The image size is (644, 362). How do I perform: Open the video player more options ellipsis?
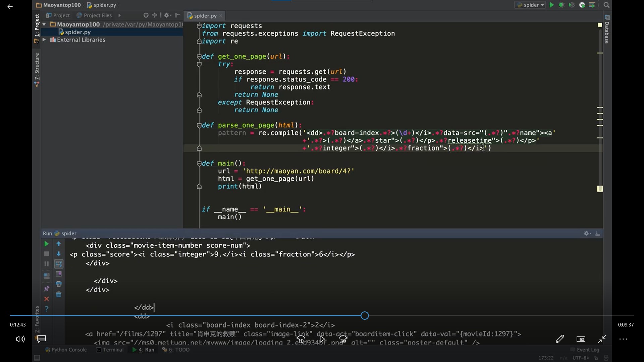click(x=623, y=339)
